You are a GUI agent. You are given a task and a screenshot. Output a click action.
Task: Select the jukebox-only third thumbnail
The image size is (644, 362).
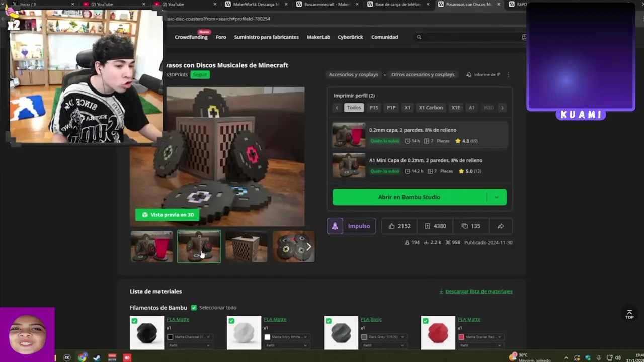point(246,247)
